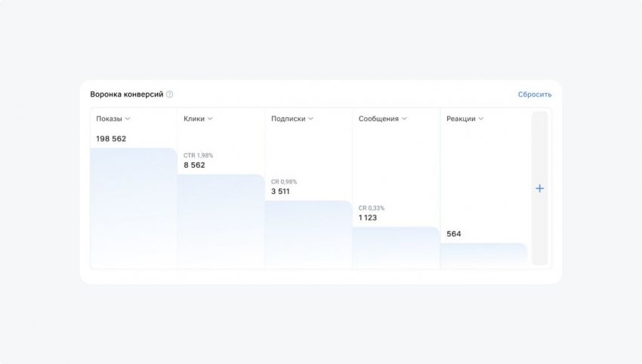Image resolution: width=642 pixels, height=364 pixels.
Task: Click the Клики funnel bar
Action: pyautogui.click(x=221, y=221)
